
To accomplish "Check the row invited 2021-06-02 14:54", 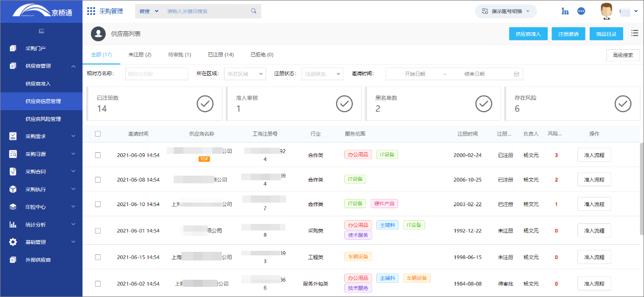I will coord(98,283).
